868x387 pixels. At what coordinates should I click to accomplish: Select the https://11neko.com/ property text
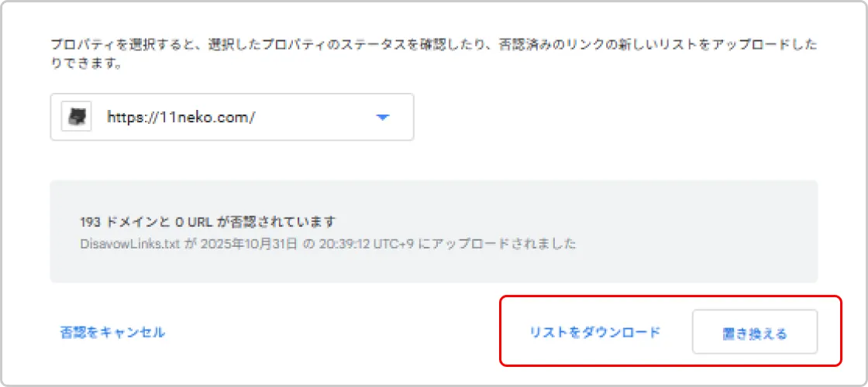pyautogui.click(x=181, y=118)
